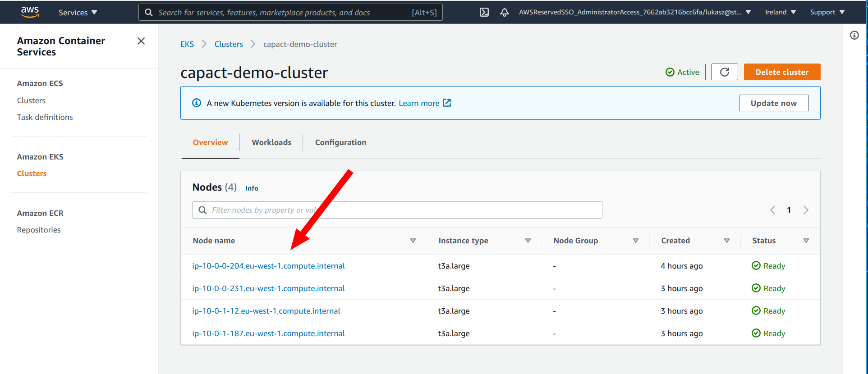
Task: Click the Amazon ECS section heading
Action: pos(40,83)
